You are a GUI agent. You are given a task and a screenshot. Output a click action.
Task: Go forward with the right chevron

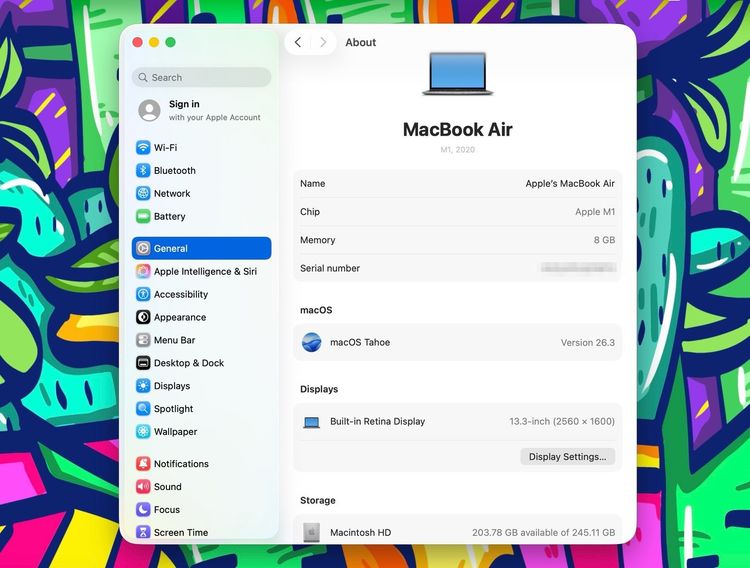click(323, 42)
